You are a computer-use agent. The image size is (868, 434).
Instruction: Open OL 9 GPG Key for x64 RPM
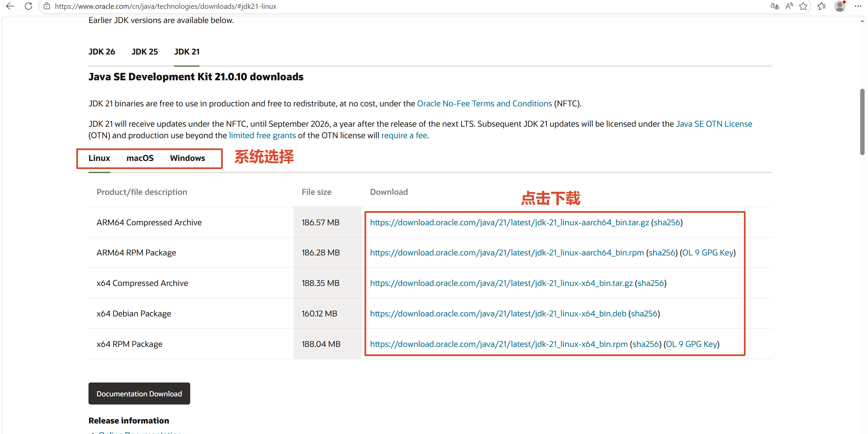[x=691, y=344]
